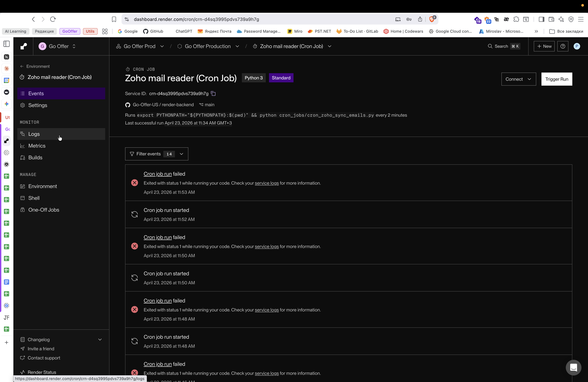Click the Render logo home icon
588x382 pixels.
pos(24,46)
